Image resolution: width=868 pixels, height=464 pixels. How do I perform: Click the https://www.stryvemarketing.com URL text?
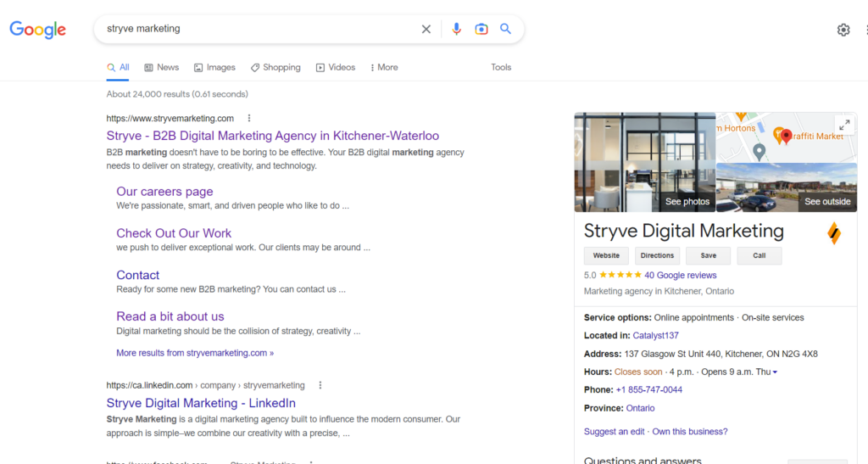[x=170, y=118]
